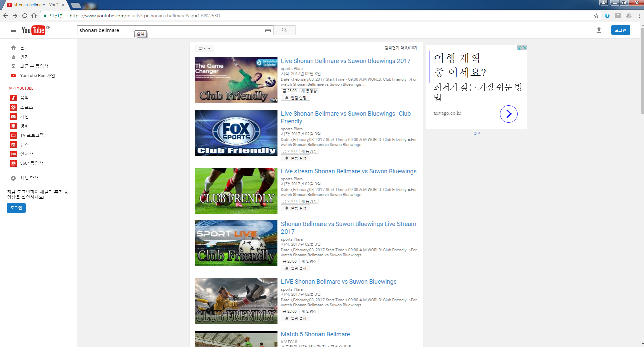Click the trivago ad blue arrow button
Screen dimensions: 644x347
click(x=509, y=114)
